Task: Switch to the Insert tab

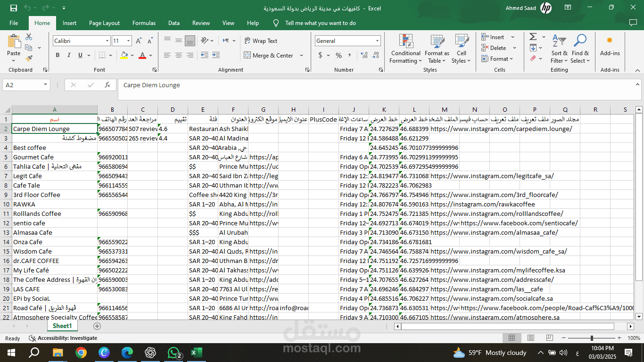Action: (x=69, y=23)
